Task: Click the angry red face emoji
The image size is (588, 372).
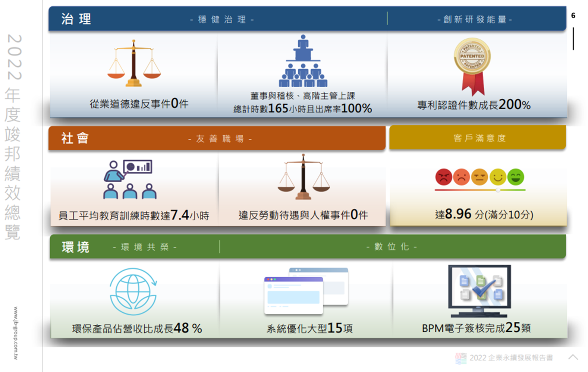Action: (443, 177)
